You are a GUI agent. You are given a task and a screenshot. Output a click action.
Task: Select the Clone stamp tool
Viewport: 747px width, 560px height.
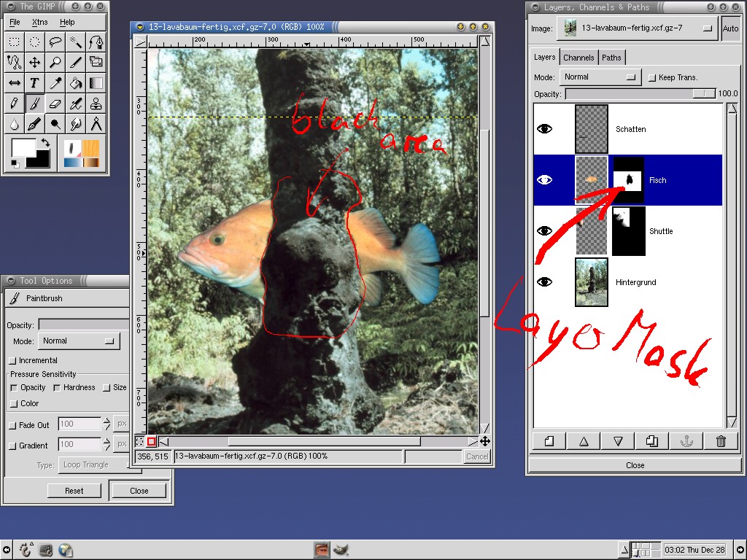[96, 103]
